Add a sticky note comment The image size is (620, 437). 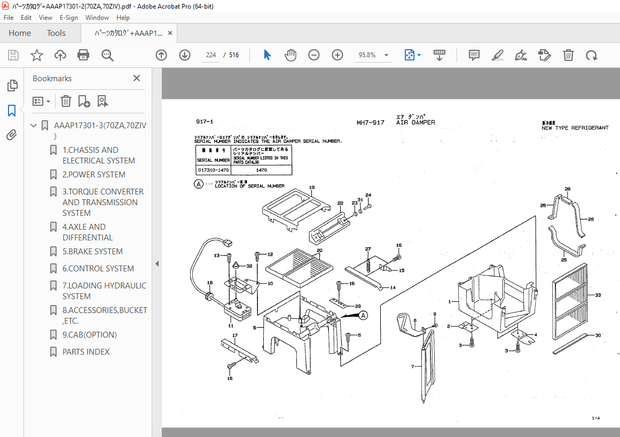(474, 55)
